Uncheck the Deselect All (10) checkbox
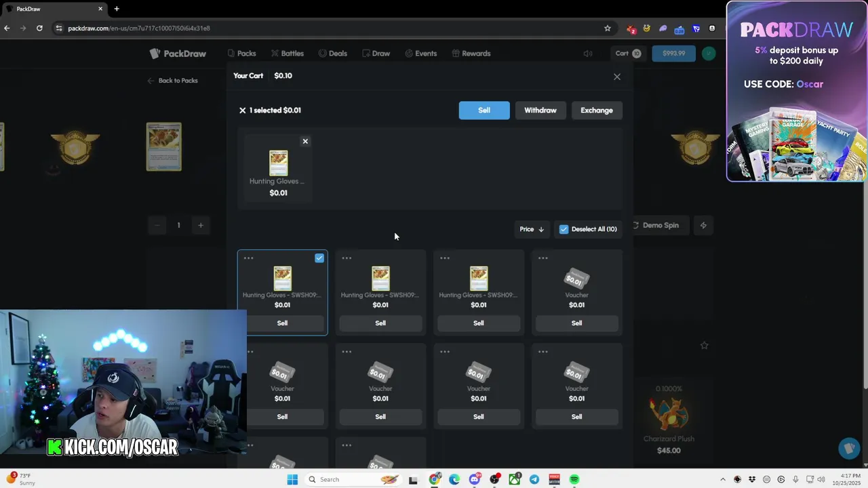Image resolution: width=868 pixels, height=488 pixels. (564, 229)
